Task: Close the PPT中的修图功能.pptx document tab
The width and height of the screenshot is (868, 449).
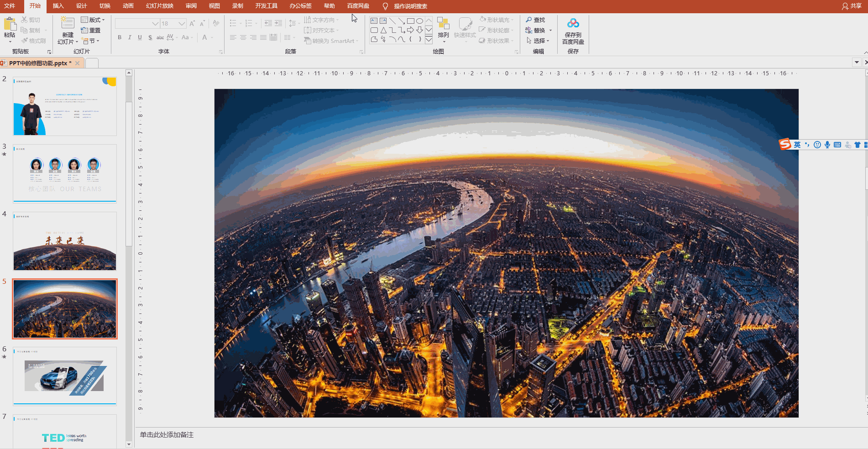Action: 78,63
